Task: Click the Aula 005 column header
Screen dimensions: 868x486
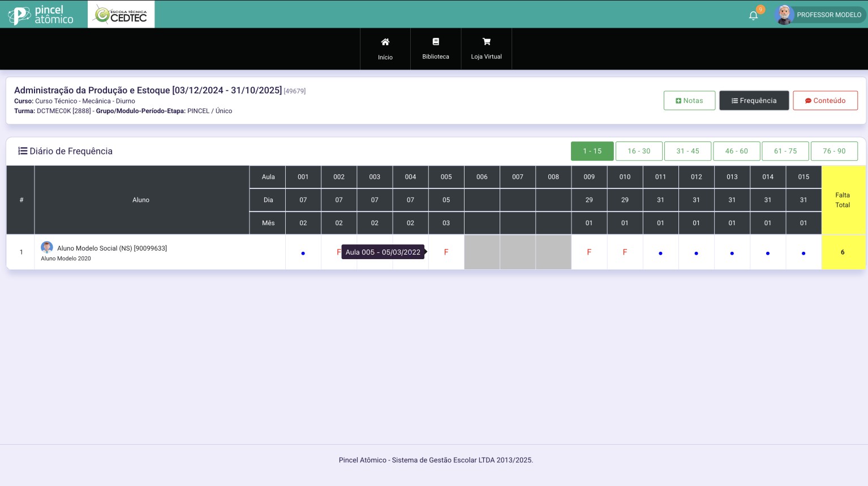Action: (446, 177)
